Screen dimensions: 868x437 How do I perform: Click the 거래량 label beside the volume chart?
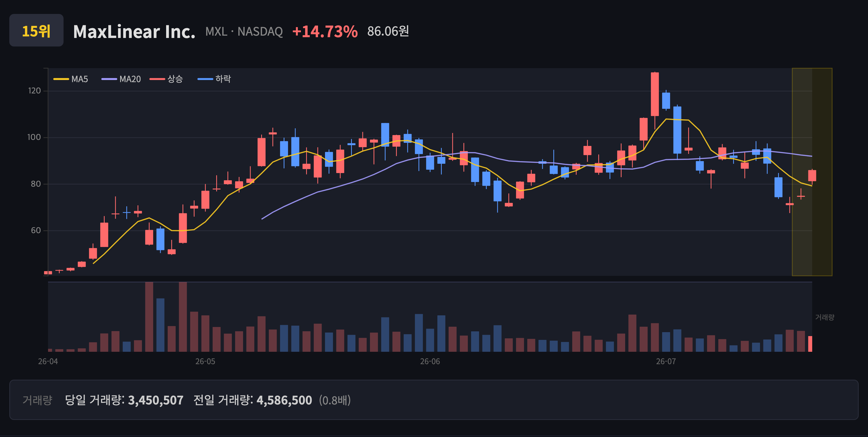click(x=825, y=317)
